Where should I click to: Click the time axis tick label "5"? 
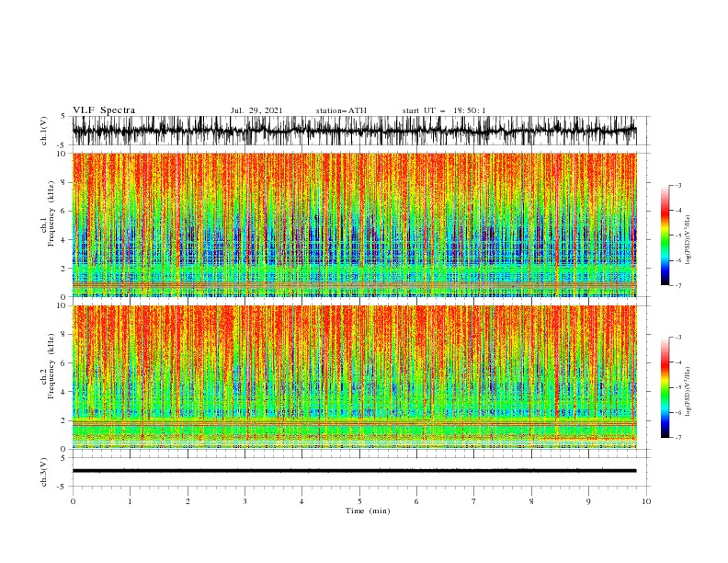click(359, 501)
